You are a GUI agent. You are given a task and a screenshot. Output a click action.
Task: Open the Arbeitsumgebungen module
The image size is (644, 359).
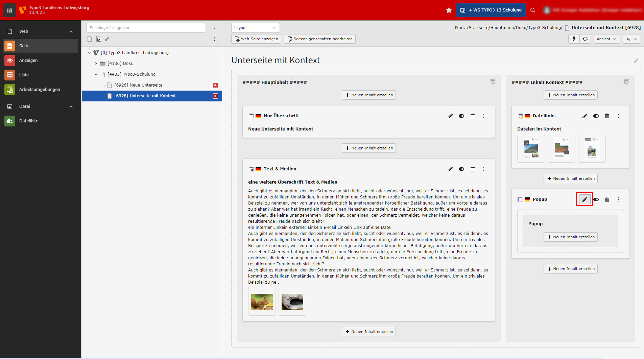40,90
